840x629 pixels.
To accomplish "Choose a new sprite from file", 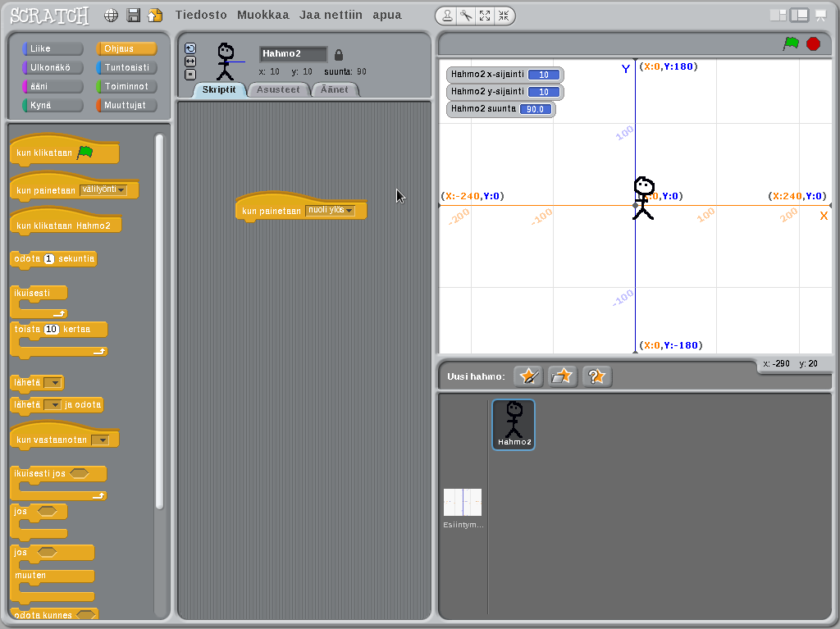I will click(x=562, y=376).
